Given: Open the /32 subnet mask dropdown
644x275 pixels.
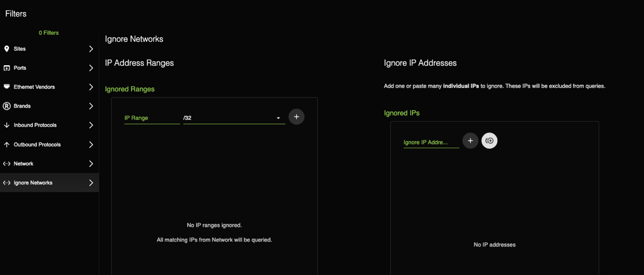Looking at the screenshot, I should [x=234, y=118].
